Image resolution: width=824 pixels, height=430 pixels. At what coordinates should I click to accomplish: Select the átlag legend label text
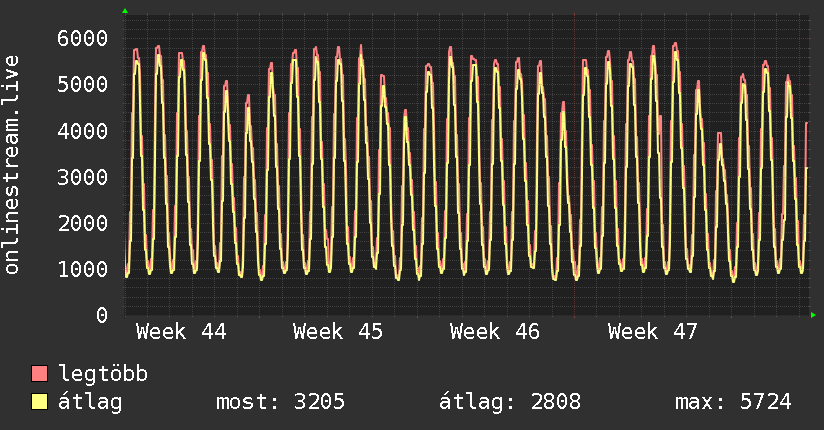pyautogui.click(x=90, y=403)
